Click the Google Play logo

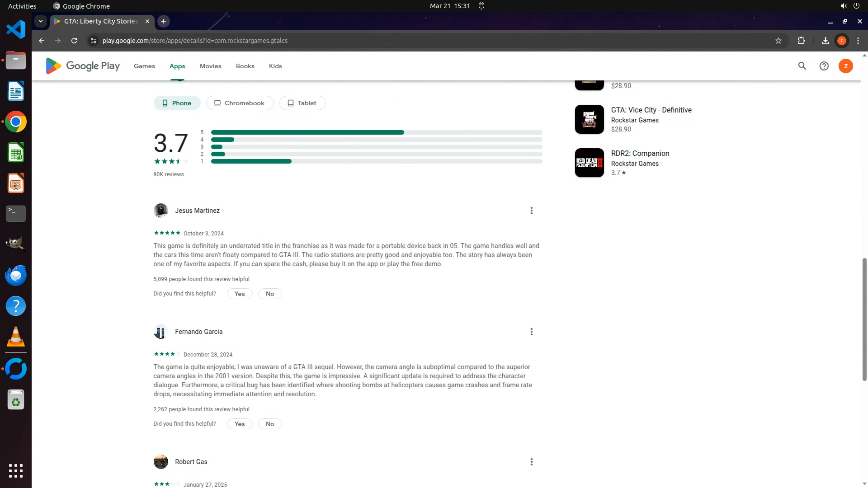[x=83, y=66]
